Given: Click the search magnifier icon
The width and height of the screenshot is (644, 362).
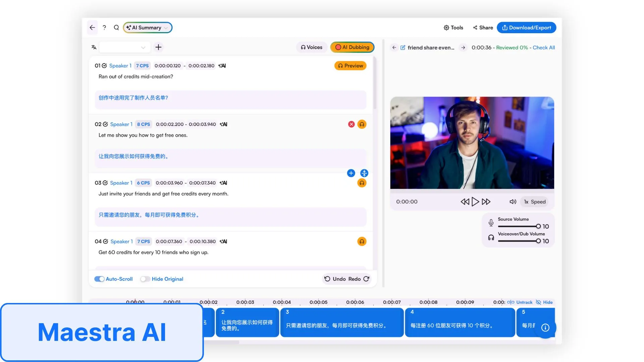Looking at the screenshot, I should (116, 27).
